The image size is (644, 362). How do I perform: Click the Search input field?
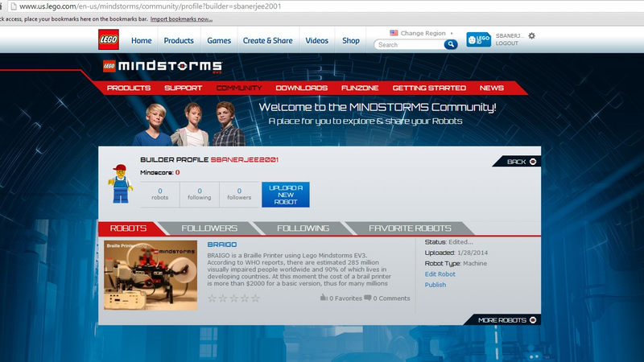(410, 45)
